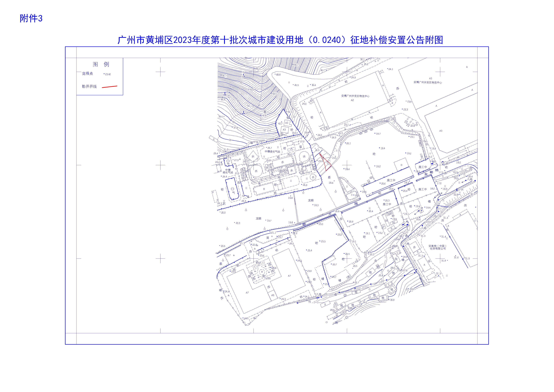The width and height of the screenshot is (554, 392).
Task: Click the single-line 中穗液化气站 label
Action: pos(272,152)
